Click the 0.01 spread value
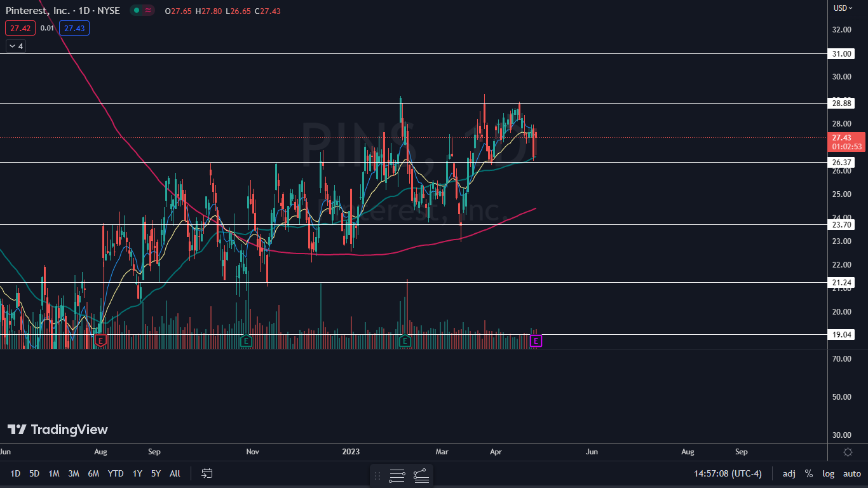The height and width of the screenshot is (488, 868). tap(47, 28)
